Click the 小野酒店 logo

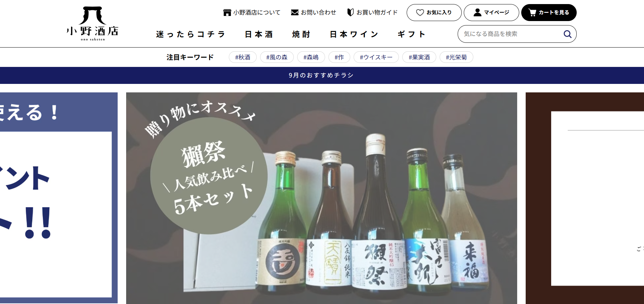[x=92, y=23]
